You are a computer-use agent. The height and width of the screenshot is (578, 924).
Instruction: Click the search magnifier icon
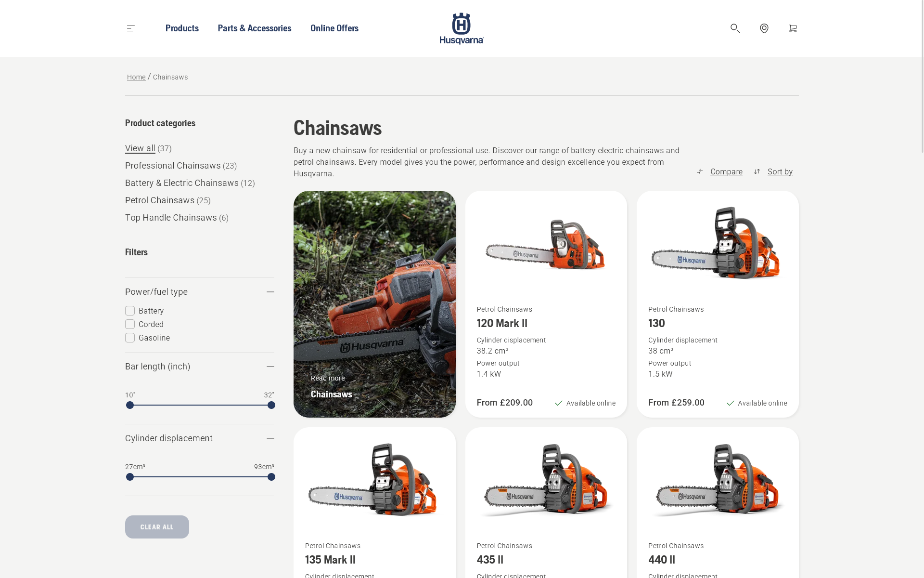[x=735, y=28]
